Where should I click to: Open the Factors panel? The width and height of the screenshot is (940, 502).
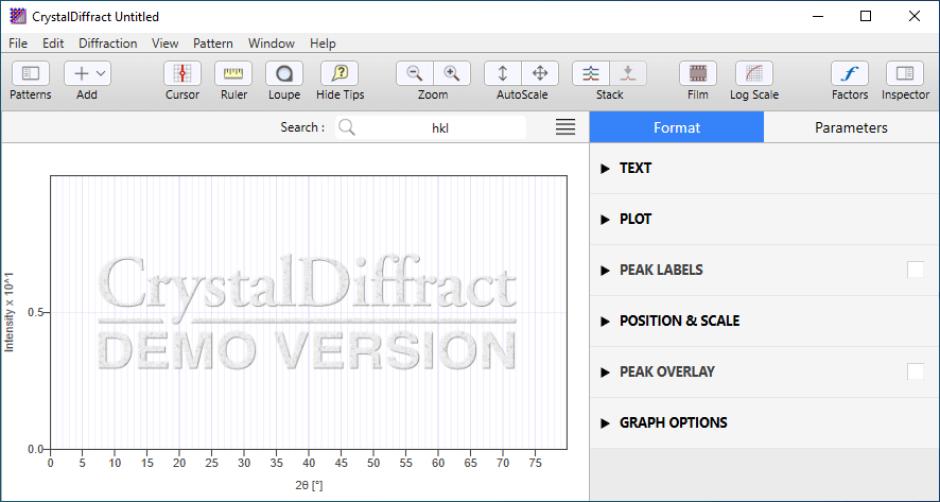tap(849, 74)
